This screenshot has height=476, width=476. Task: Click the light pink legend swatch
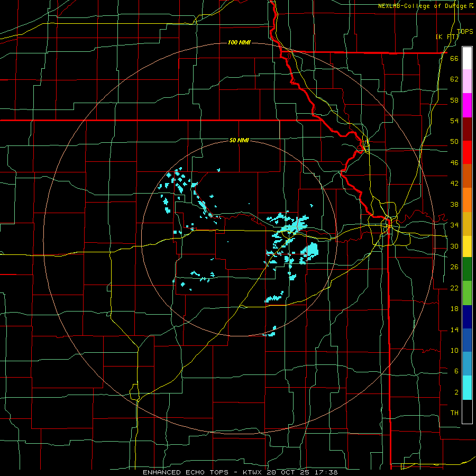[467, 81]
